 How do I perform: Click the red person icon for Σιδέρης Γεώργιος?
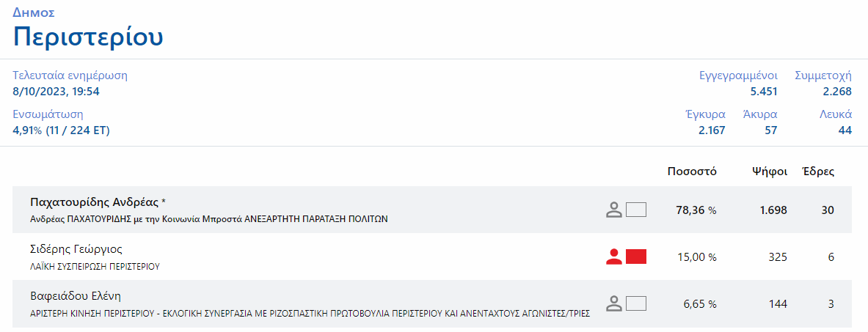(x=613, y=257)
